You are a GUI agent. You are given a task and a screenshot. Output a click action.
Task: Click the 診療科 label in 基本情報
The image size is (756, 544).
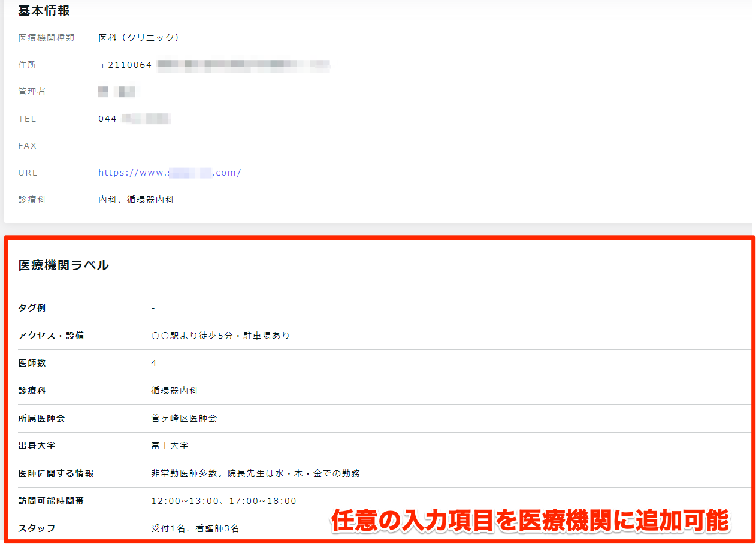pyautogui.click(x=32, y=200)
